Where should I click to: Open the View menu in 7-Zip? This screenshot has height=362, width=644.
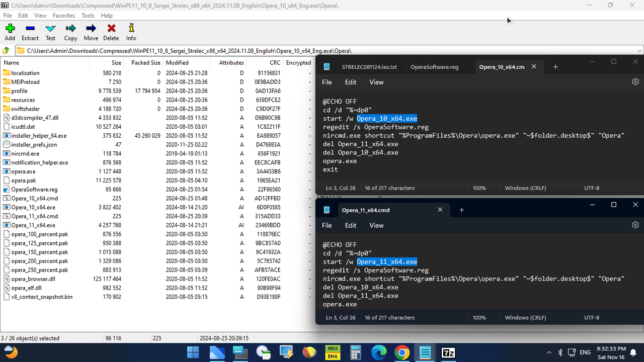tap(40, 16)
